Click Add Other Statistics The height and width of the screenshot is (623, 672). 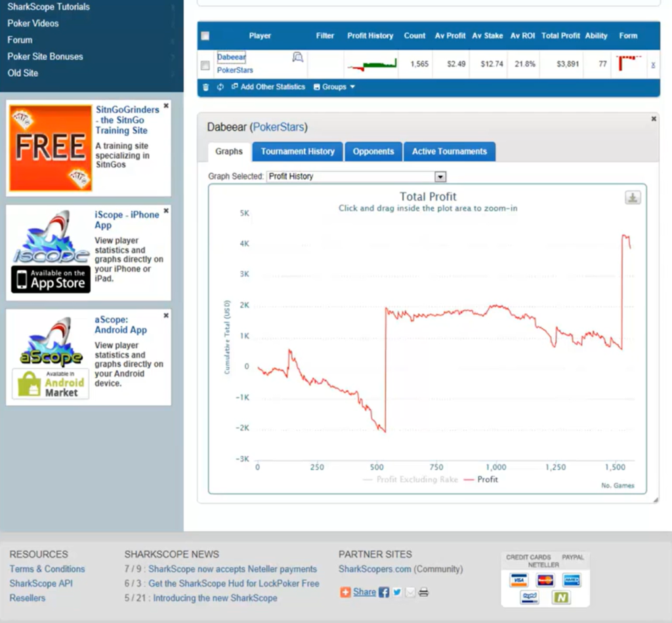268,87
